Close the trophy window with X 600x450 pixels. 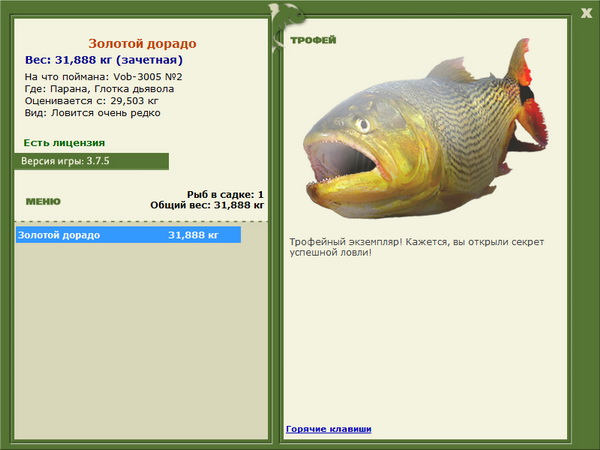coord(586,13)
